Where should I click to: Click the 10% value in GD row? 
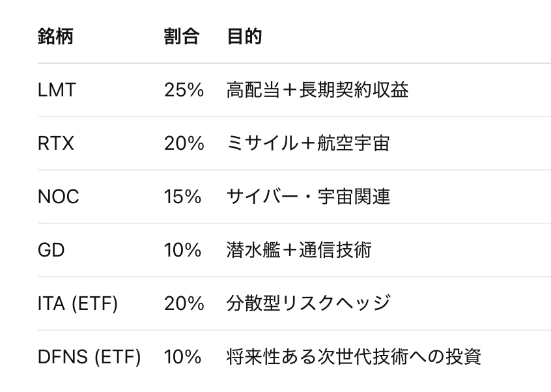[x=183, y=250]
